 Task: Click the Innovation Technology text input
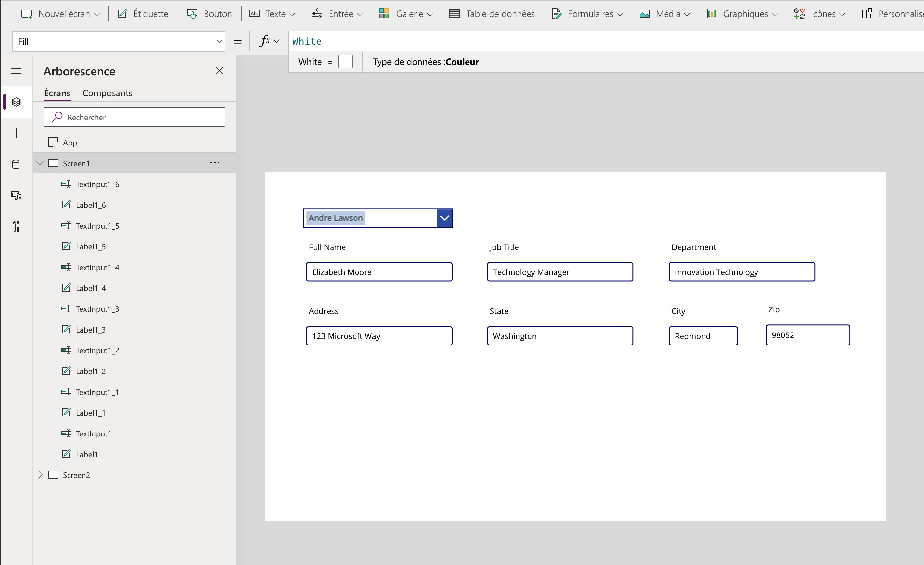(x=742, y=272)
